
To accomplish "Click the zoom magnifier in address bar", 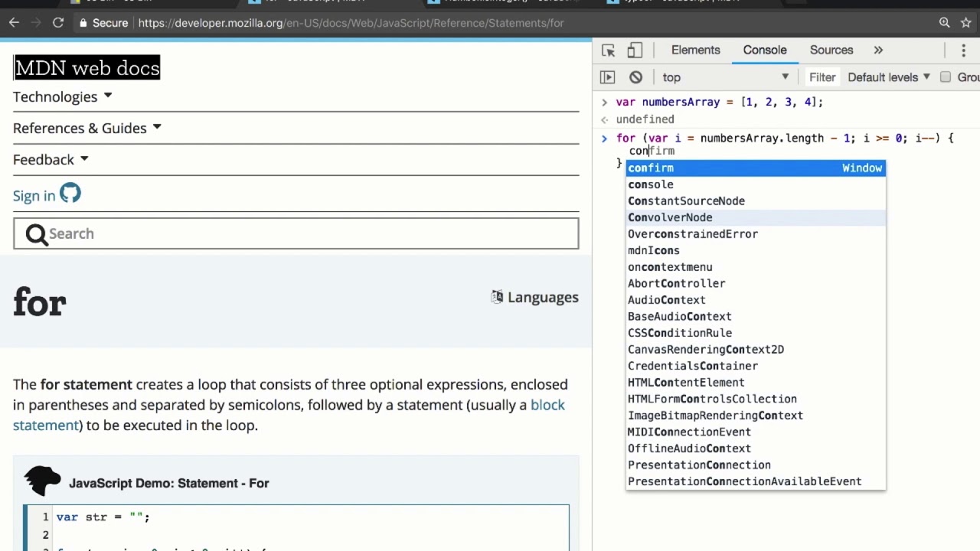I will (x=945, y=23).
